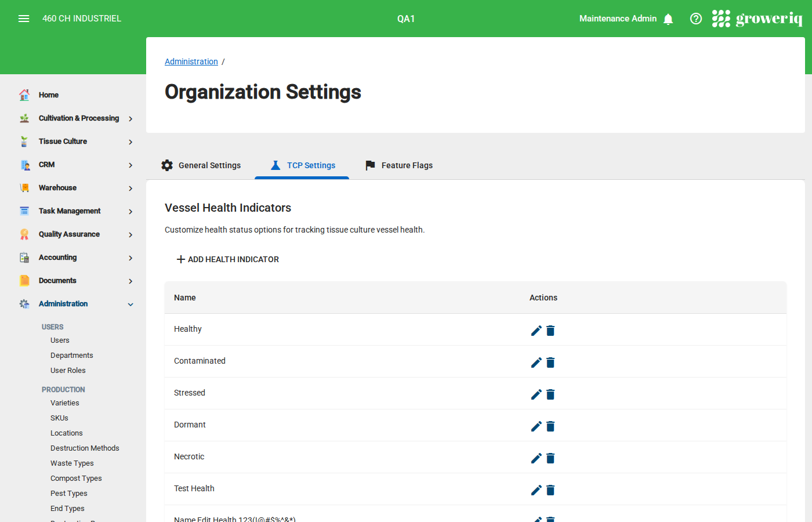Edit the Stressed indicator with the pencil icon
The image size is (812, 522).
tap(536, 394)
